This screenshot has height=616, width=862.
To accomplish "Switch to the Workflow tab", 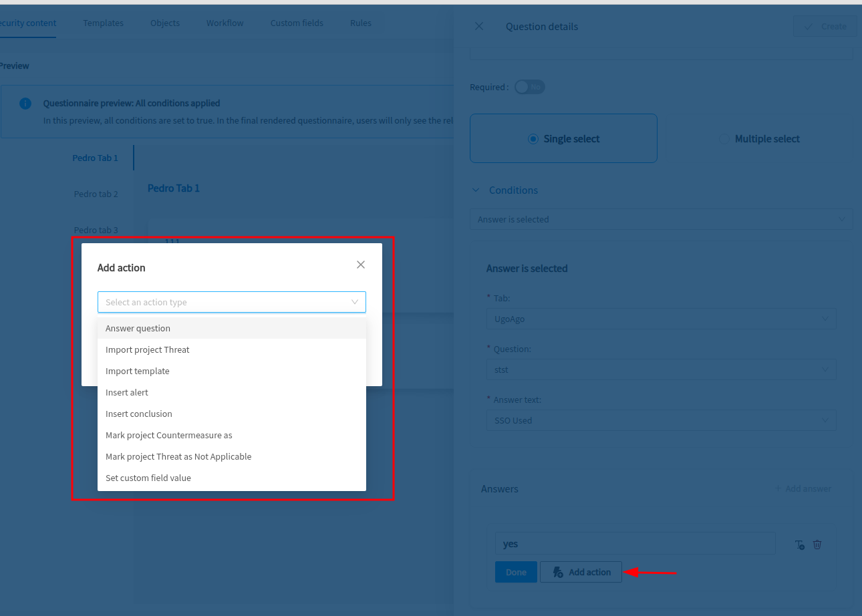I will 225,23.
